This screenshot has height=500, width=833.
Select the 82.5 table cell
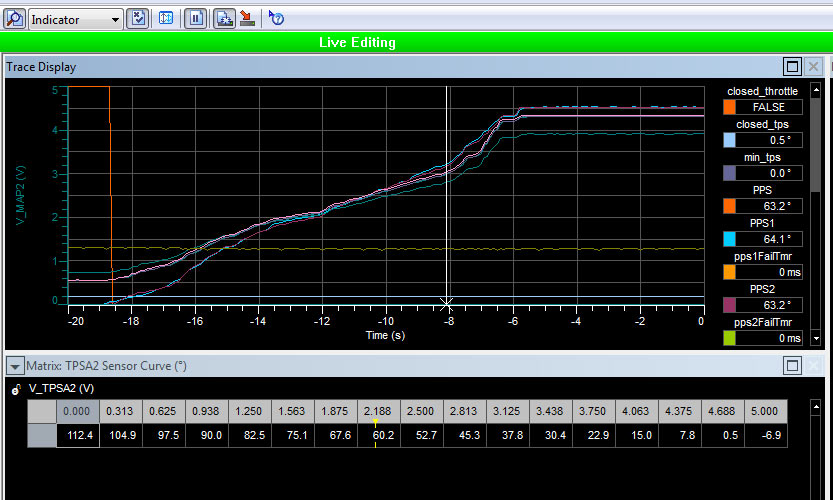pyautogui.click(x=250, y=435)
